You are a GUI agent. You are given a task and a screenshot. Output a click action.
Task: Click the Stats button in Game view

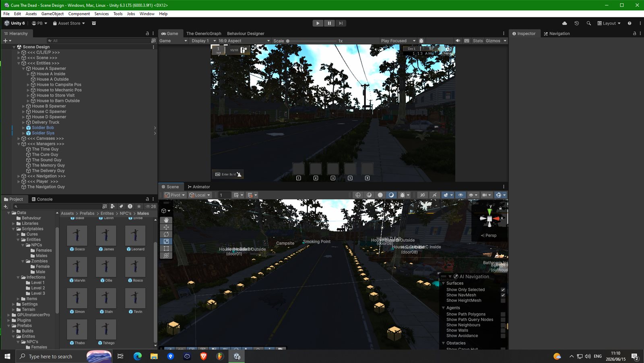point(478,41)
